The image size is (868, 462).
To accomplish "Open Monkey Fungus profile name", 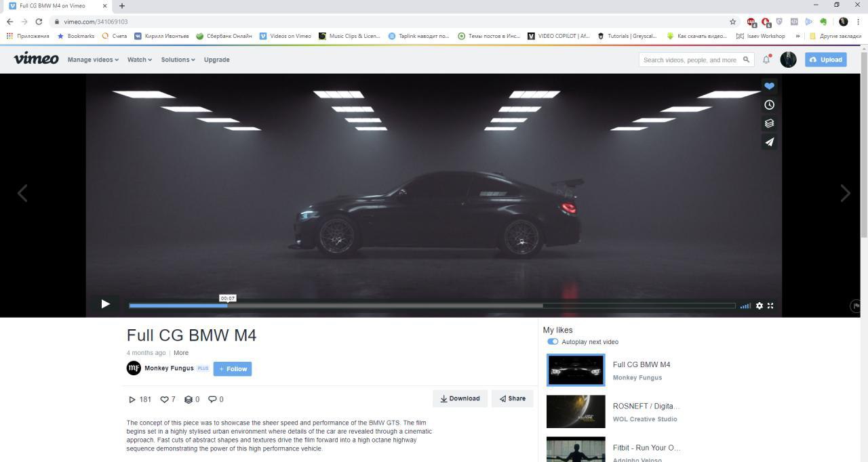I will pyautogui.click(x=169, y=369).
